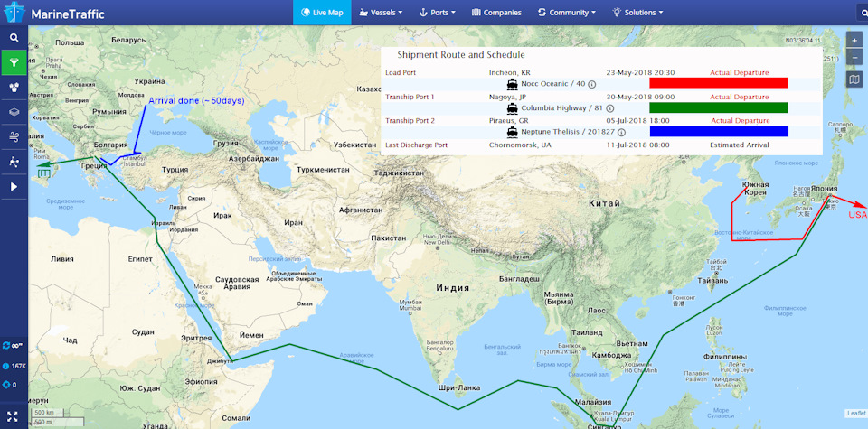This screenshot has height=429, width=868.
Task: Open the route nodes tool icon
Action: pos(14,162)
